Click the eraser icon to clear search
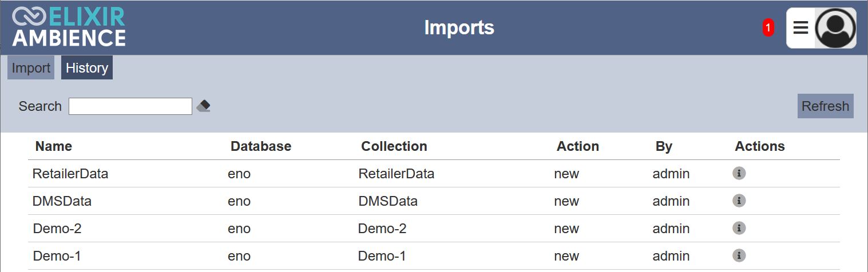Viewport: 868px width, 272px height. (203, 106)
